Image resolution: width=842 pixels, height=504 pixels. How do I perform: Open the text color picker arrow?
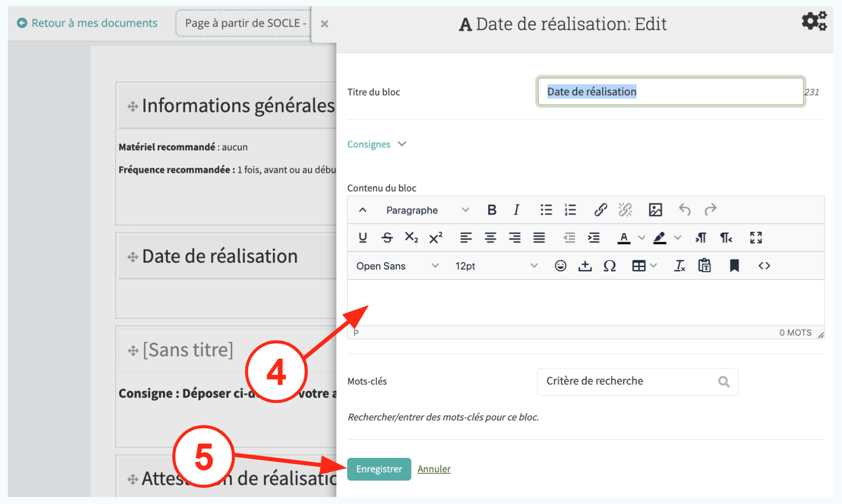point(642,238)
